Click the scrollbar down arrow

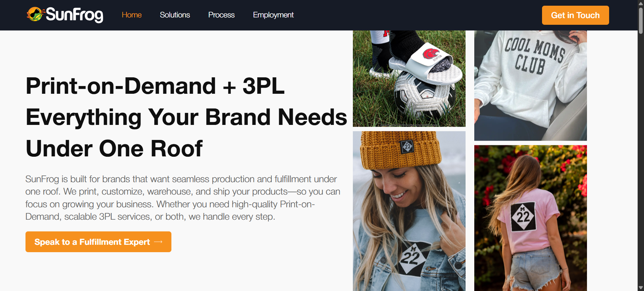[641, 288]
